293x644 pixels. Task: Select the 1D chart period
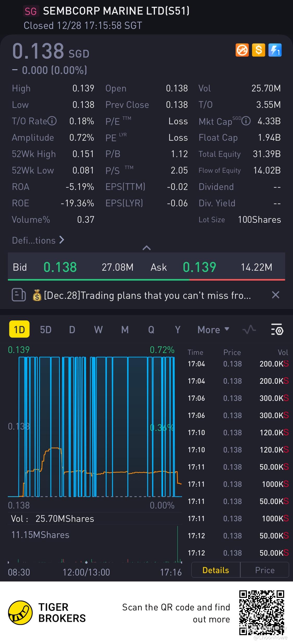pyautogui.click(x=19, y=330)
